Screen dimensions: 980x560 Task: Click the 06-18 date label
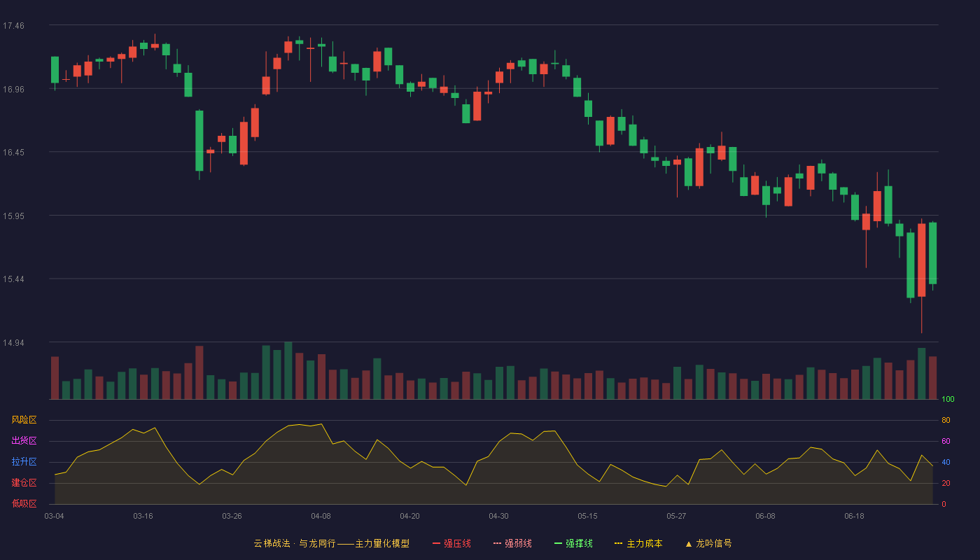point(854,516)
